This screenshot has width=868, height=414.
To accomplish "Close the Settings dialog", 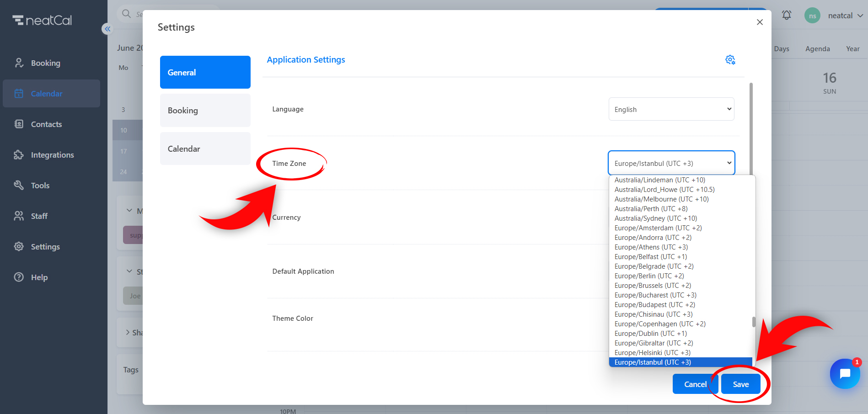I will 760,22.
